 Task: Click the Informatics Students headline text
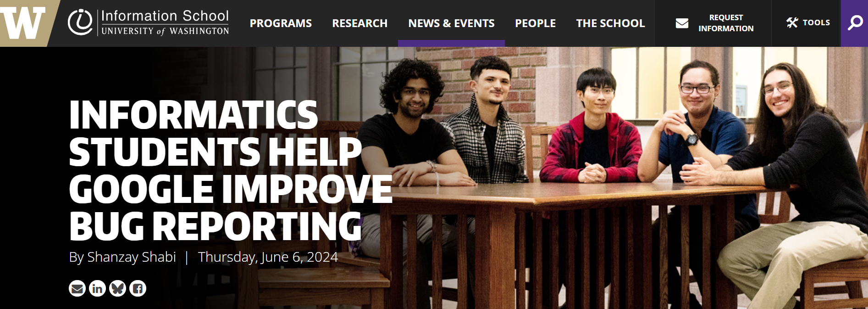231,170
